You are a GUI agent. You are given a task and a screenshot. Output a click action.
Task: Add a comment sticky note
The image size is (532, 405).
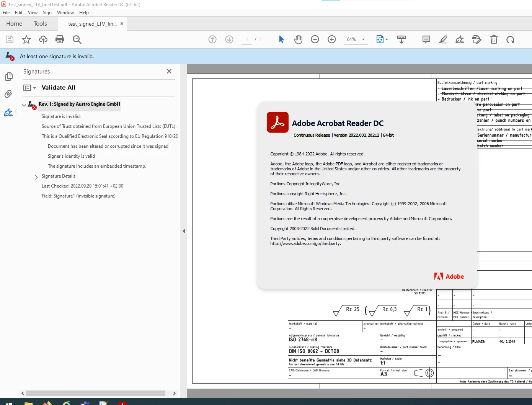(x=426, y=39)
